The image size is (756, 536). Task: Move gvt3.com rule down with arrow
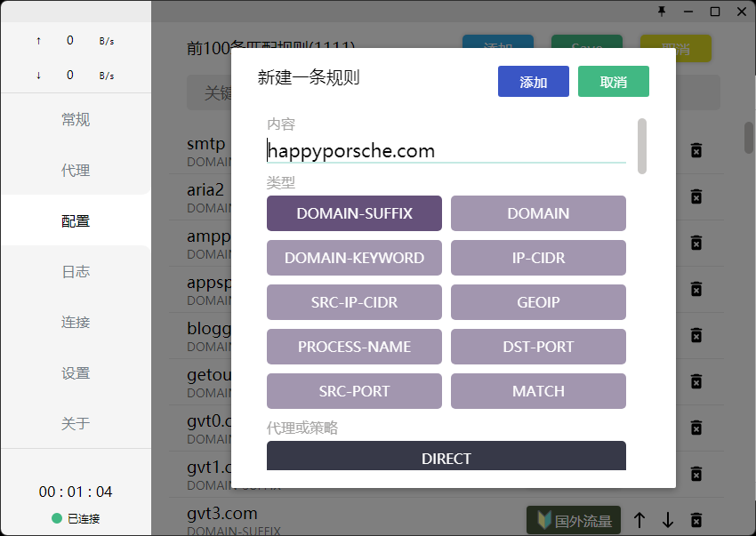pyautogui.click(x=668, y=520)
